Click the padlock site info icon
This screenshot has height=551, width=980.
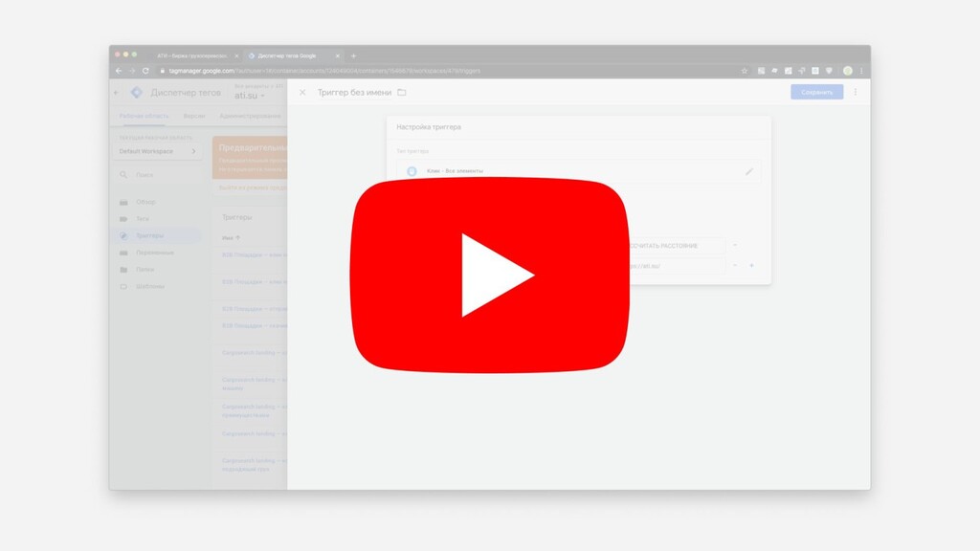(x=163, y=71)
